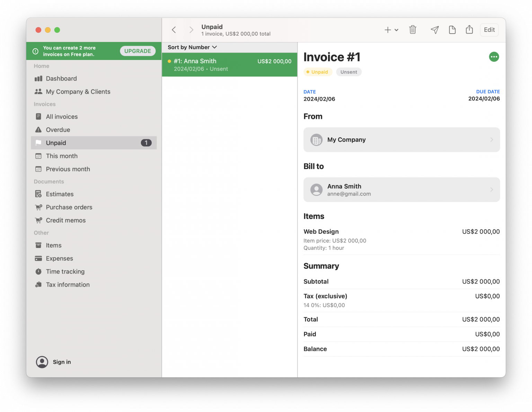Expand the chevron next to the plus button
The image size is (532, 412).
click(x=396, y=30)
